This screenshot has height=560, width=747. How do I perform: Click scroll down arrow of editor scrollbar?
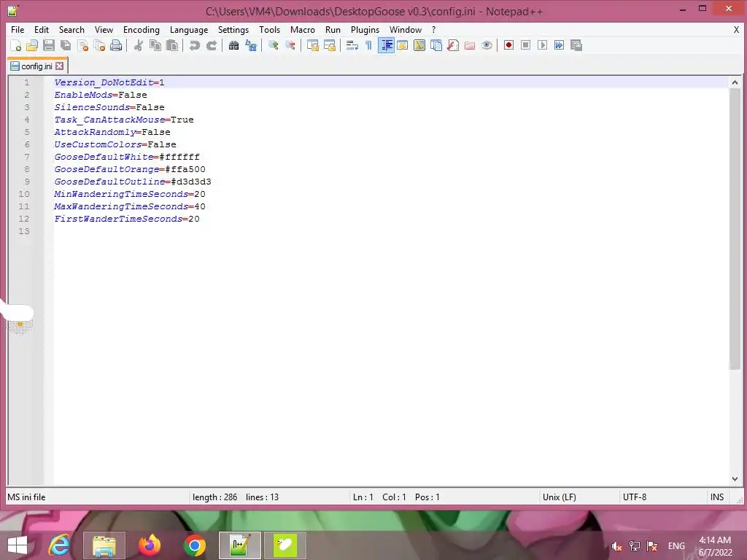tap(735, 479)
